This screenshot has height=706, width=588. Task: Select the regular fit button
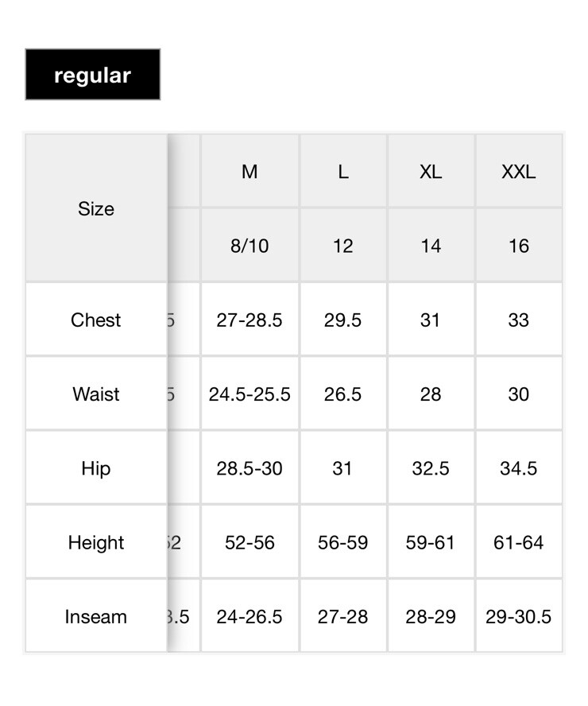coord(93,74)
